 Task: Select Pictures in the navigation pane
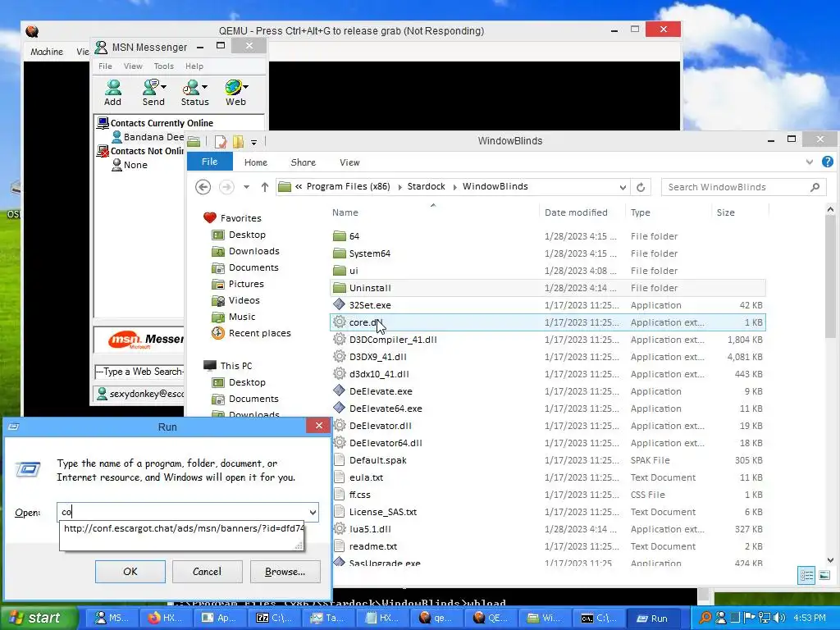[x=246, y=284]
